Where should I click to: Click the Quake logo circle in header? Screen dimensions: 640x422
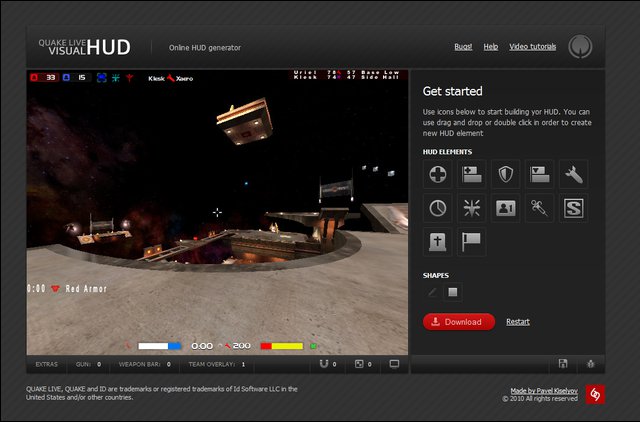pyautogui.click(x=580, y=47)
